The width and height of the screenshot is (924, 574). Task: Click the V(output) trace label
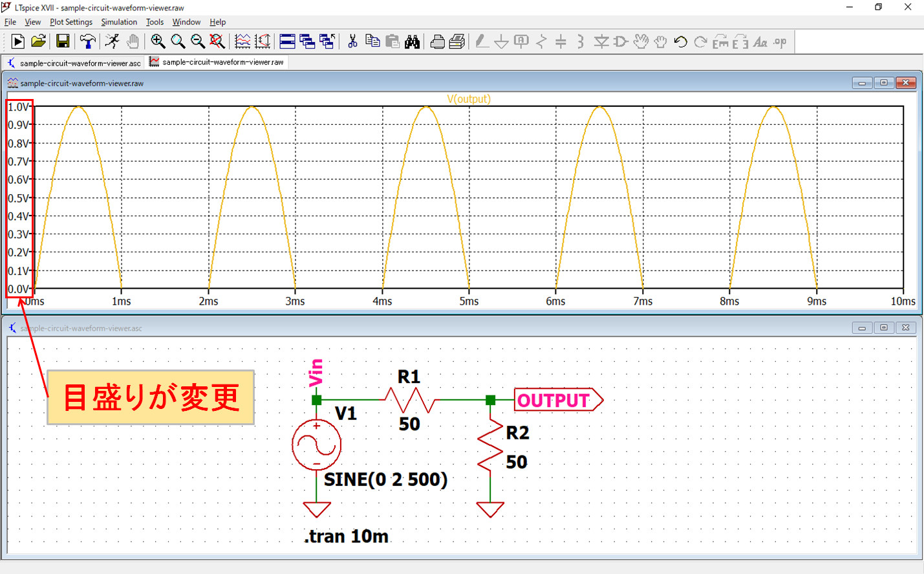pyautogui.click(x=469, y=99)
